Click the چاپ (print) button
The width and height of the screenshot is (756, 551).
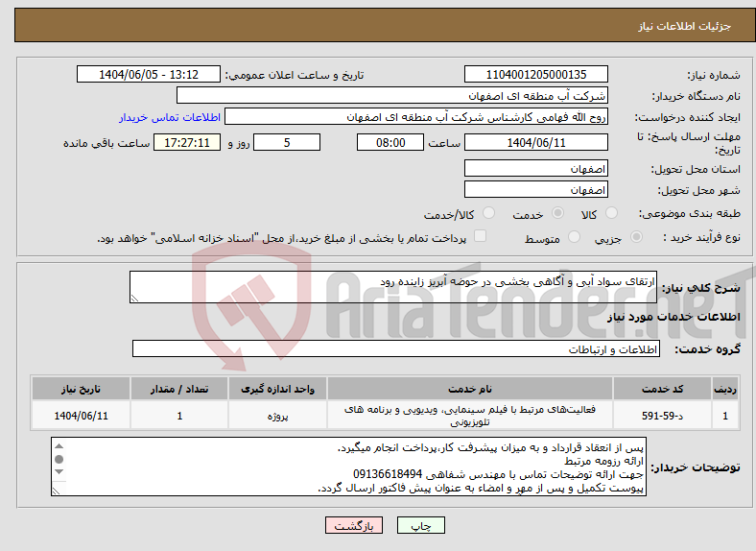coord(420,525)
